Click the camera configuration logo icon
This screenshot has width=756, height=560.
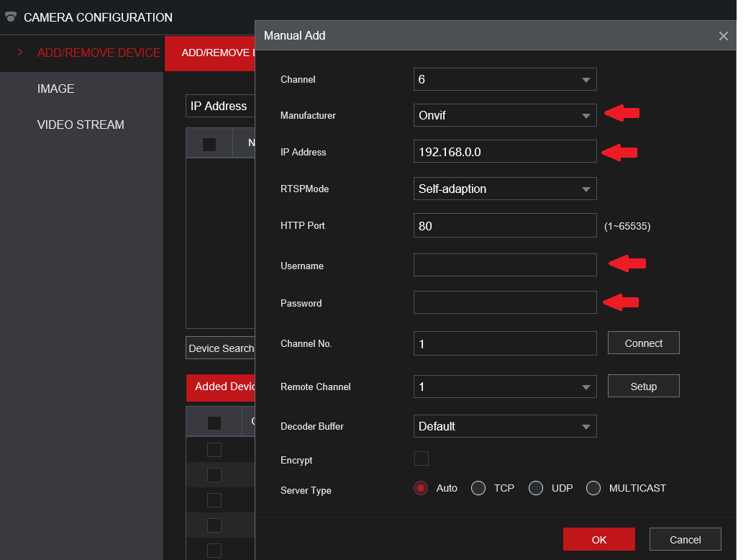click(x=10, y=17)
